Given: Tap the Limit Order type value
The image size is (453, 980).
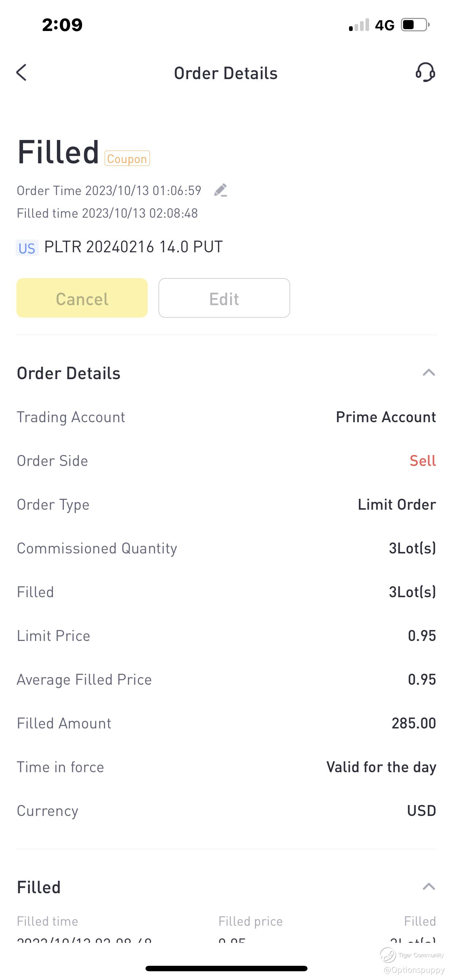Looking at the screenshot, I should point(397,505).
